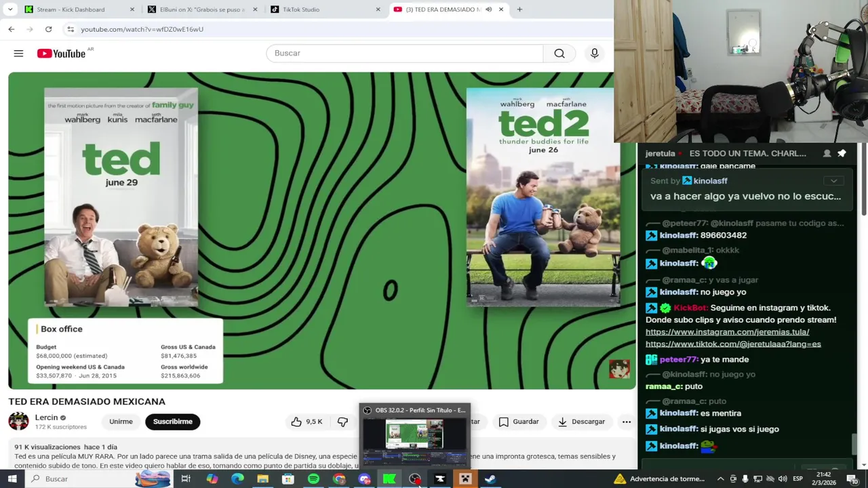Open the Lercin channel name link
The height and width of the screenshot is (488, 868).
point(47,418)
